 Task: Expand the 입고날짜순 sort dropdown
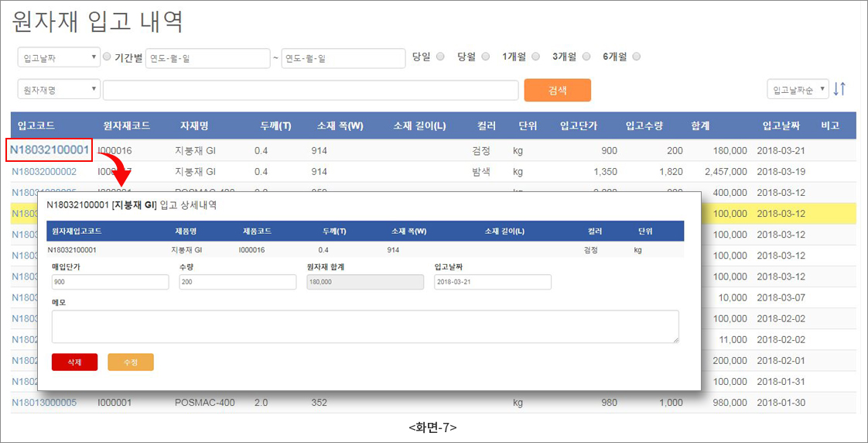click(x=798, y=89)
